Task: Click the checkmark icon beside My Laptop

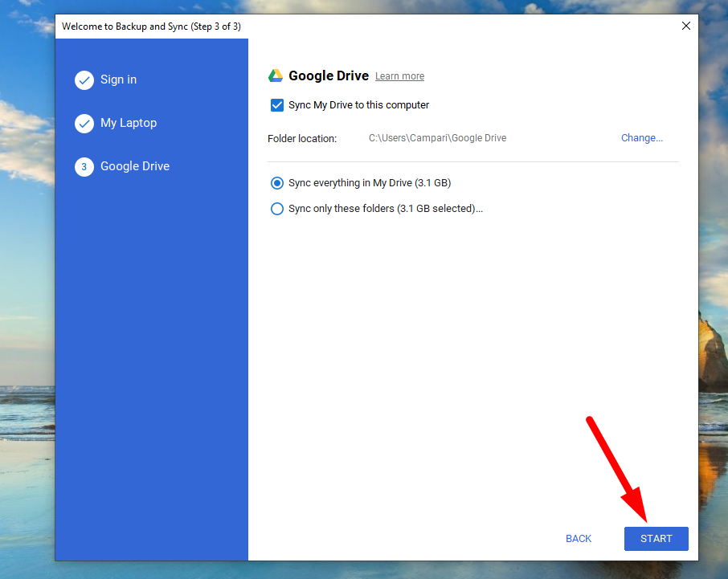Action: click(84, 123)
